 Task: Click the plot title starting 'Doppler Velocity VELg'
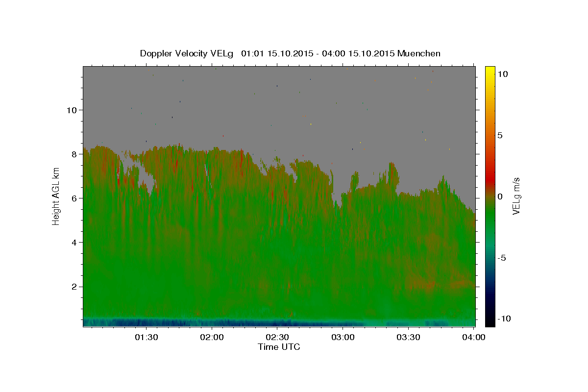coord(290,53)
